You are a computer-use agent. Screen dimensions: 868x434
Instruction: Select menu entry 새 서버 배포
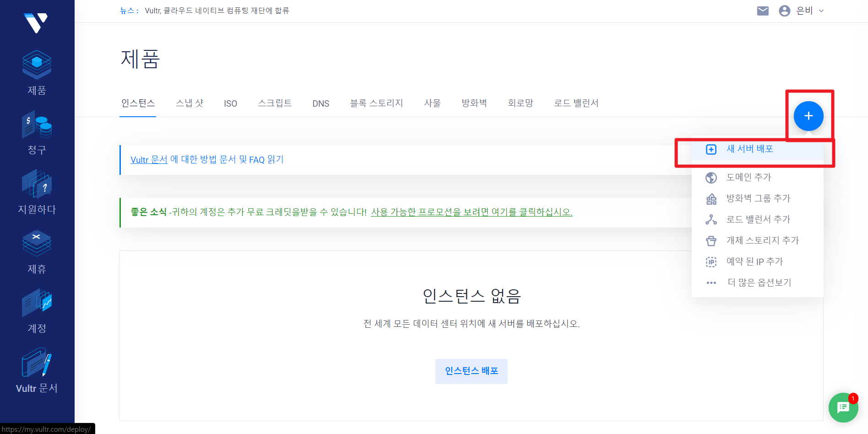coord(757,150)
